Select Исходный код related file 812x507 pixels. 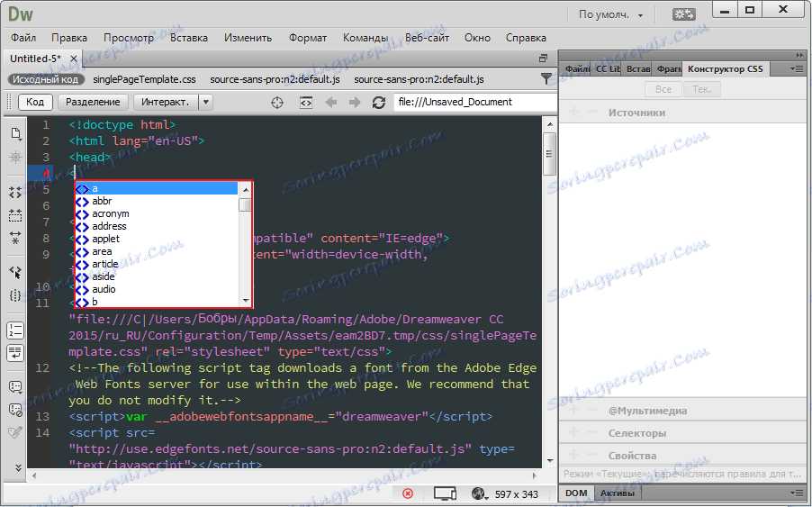46,79
